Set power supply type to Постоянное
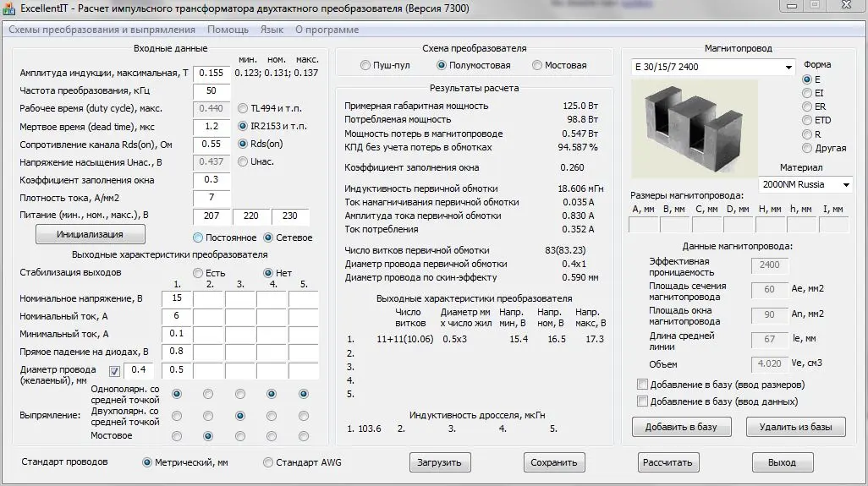The image size is (868, 486). (198, 238)
